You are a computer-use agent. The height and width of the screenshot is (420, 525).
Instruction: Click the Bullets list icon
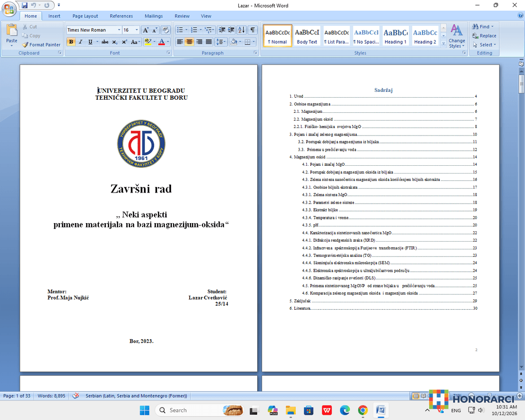coord(180,30)
